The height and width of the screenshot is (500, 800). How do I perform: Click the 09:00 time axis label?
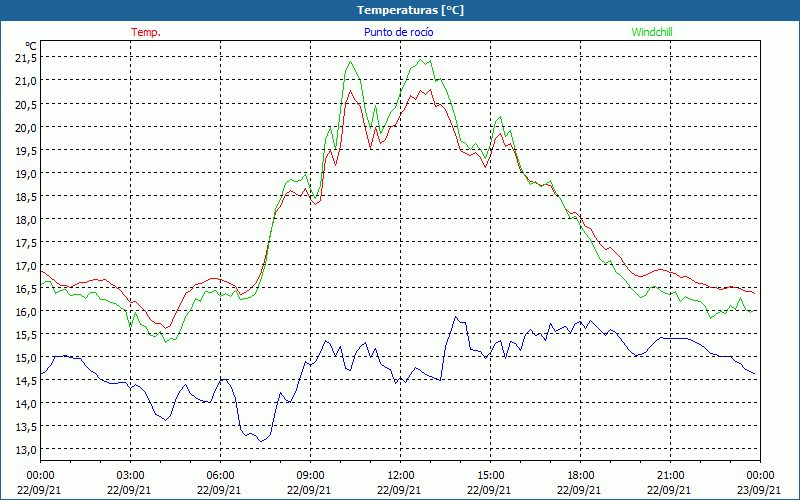coord(310,475)
